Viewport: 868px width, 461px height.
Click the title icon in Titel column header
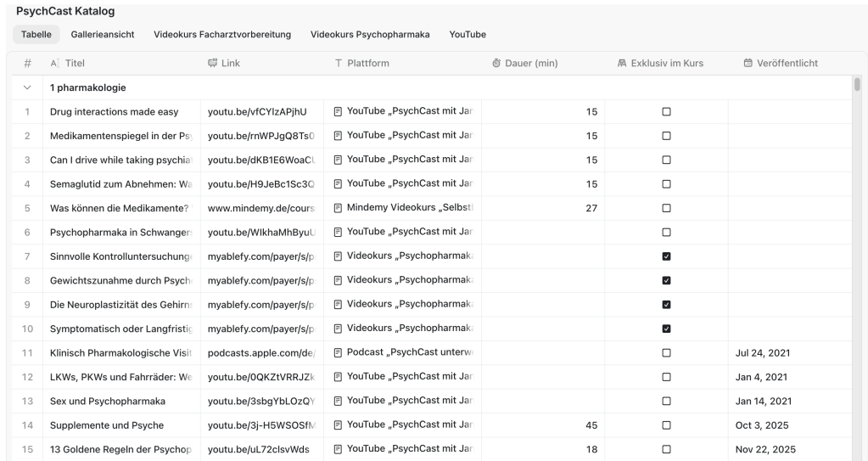click(55, 64)
